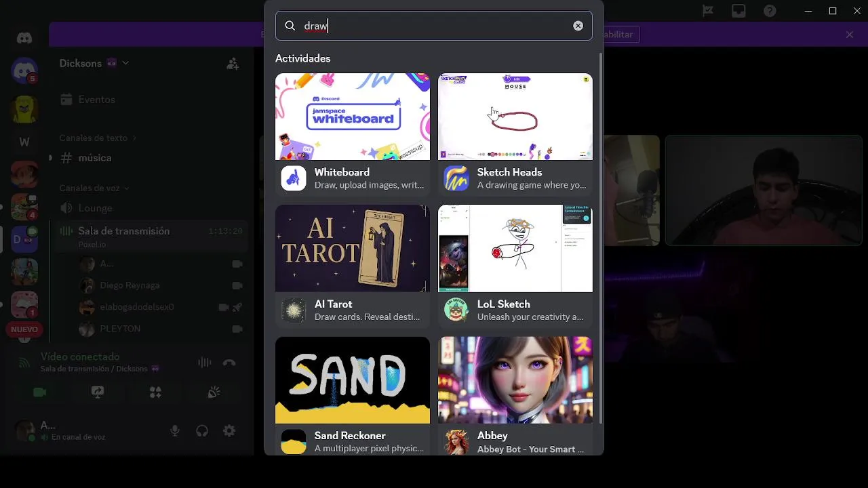The image size is (868, 488).
Task: Open the help icon in title bar
Action: tap(770, 11)
